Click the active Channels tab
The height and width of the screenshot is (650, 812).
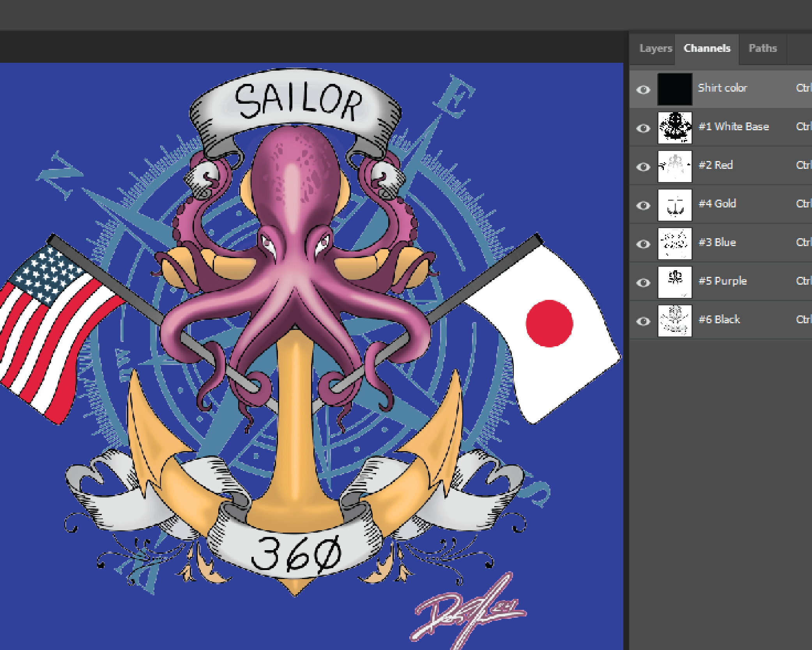click(707, 48)
